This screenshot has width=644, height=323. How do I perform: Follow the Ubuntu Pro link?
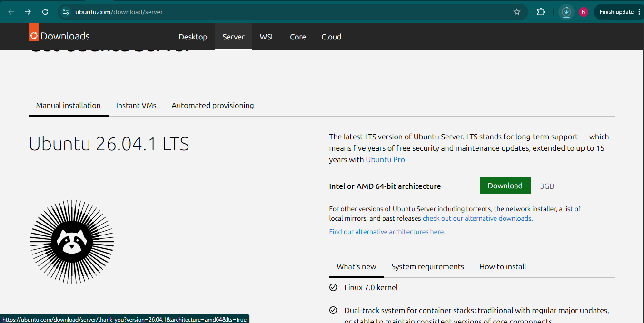386,159
